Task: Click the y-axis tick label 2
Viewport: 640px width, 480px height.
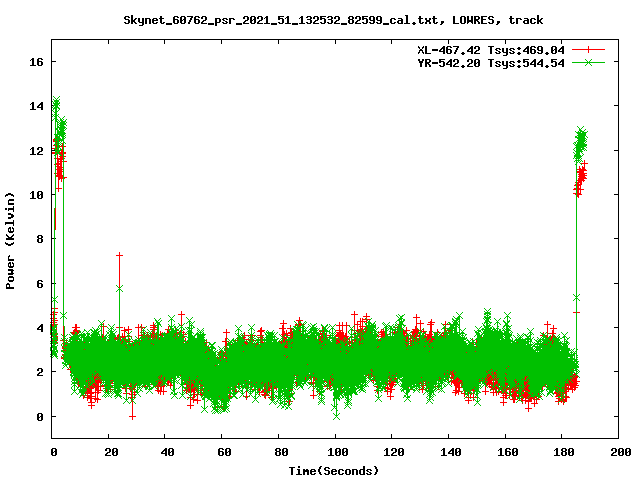Action: coord(40,372)
